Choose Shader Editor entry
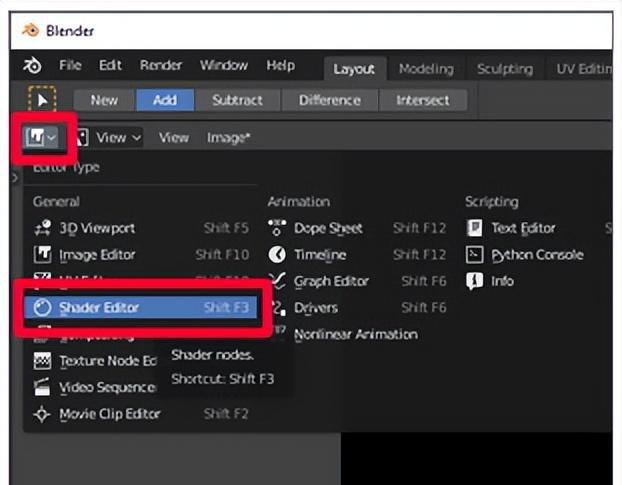Image resolution: width=622 pixels, height=485 pixels. (141, 307)
